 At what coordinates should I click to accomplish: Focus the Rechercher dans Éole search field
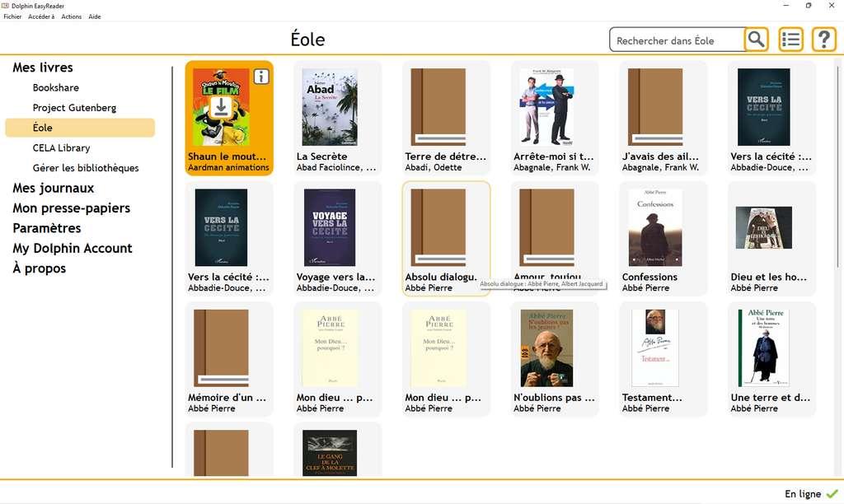tap(678, 40)
